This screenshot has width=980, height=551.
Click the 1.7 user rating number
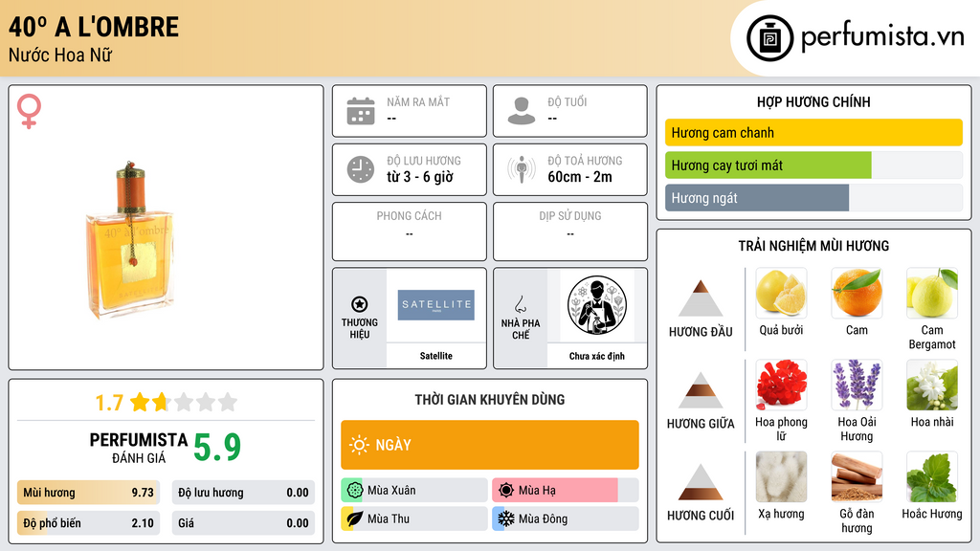click(x=109, y=403)
